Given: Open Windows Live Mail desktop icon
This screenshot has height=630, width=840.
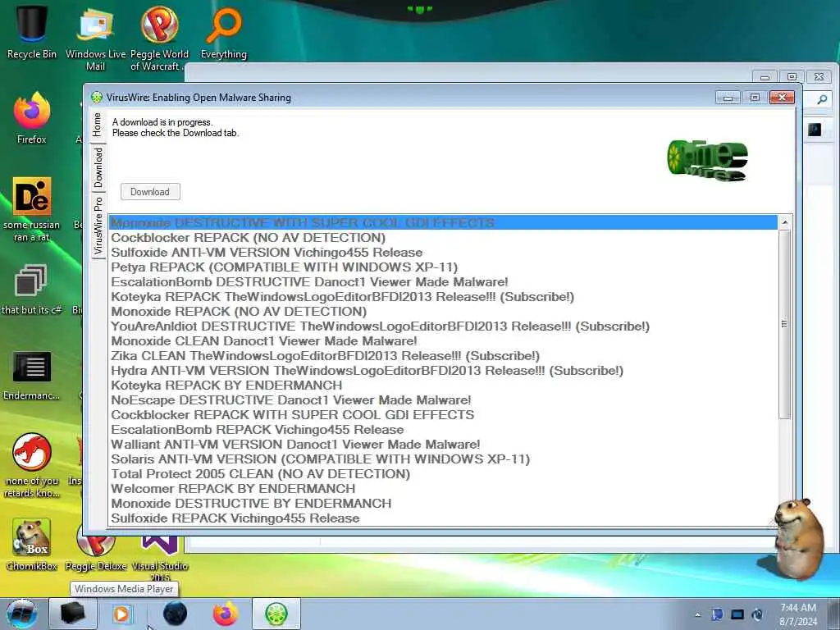Looking at the screenshot, I should (x=95, y=38).
